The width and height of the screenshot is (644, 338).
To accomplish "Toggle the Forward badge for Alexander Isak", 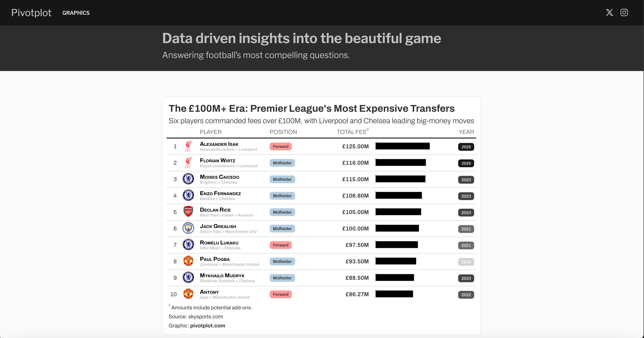I will [x=281, y=146].
